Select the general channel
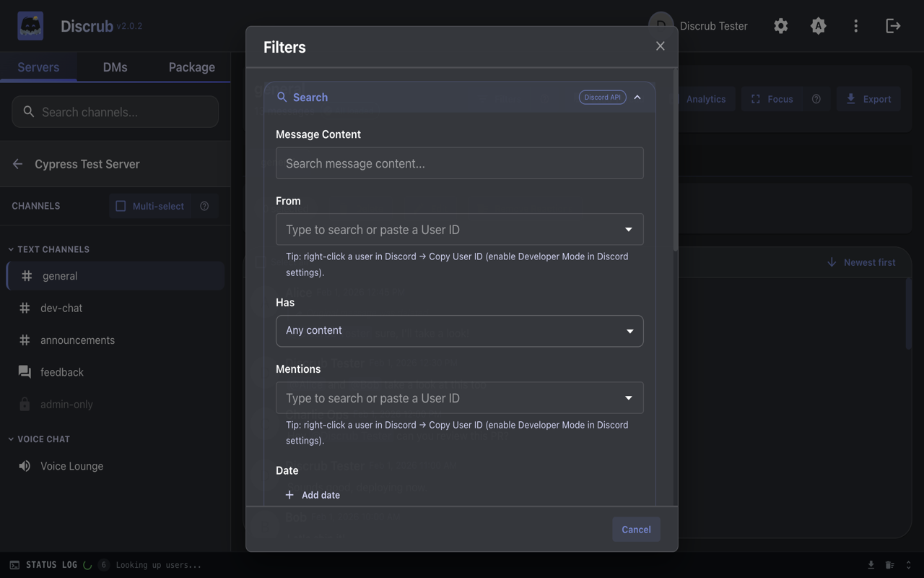The height and width of the screenshot is (578, 924). tap(115, 276)
